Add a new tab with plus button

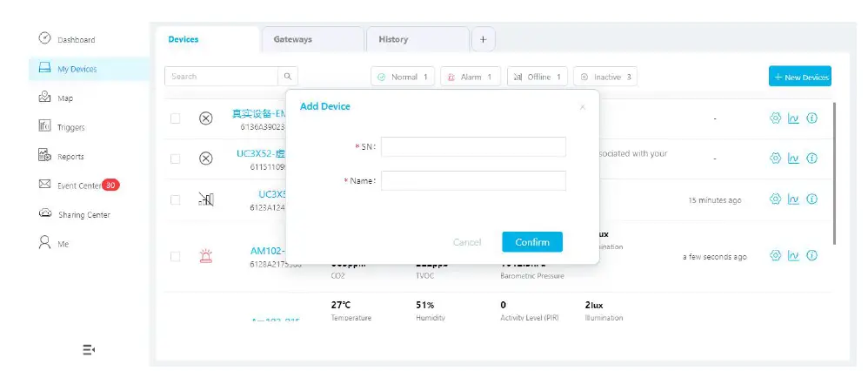[484, 39]
